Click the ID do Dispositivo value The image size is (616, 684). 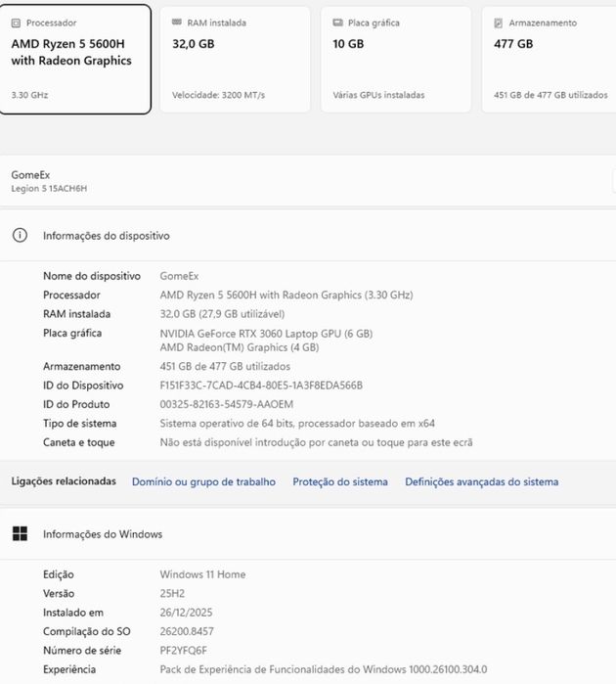point(261,386)
